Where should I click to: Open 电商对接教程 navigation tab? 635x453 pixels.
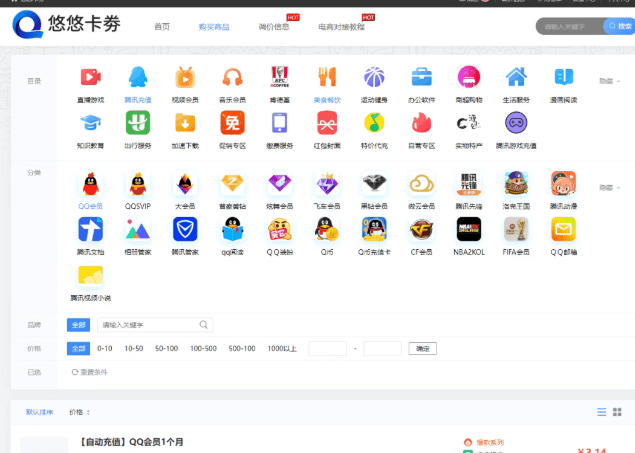341,26
